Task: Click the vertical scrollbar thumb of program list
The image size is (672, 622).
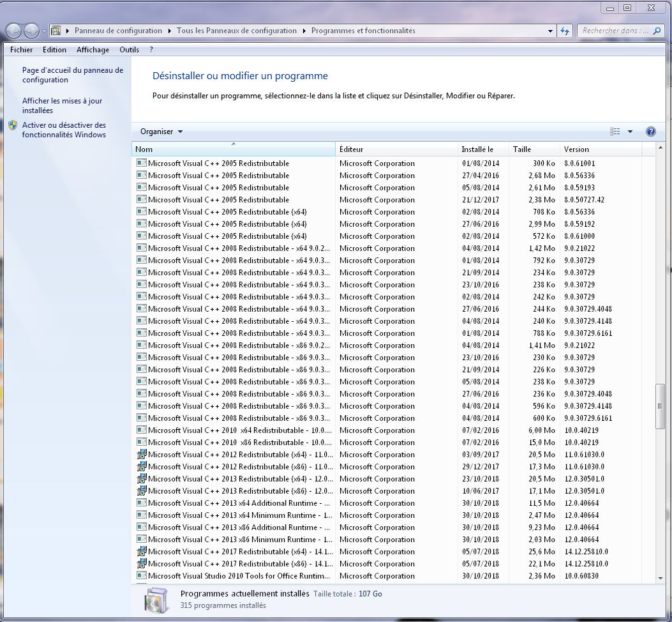Action: 660,406
